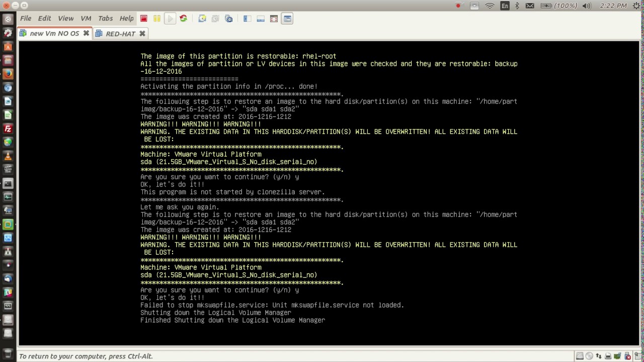
Task: Click 'Failed to stop mkswapfile.service' line
Action: click(272, 305)
